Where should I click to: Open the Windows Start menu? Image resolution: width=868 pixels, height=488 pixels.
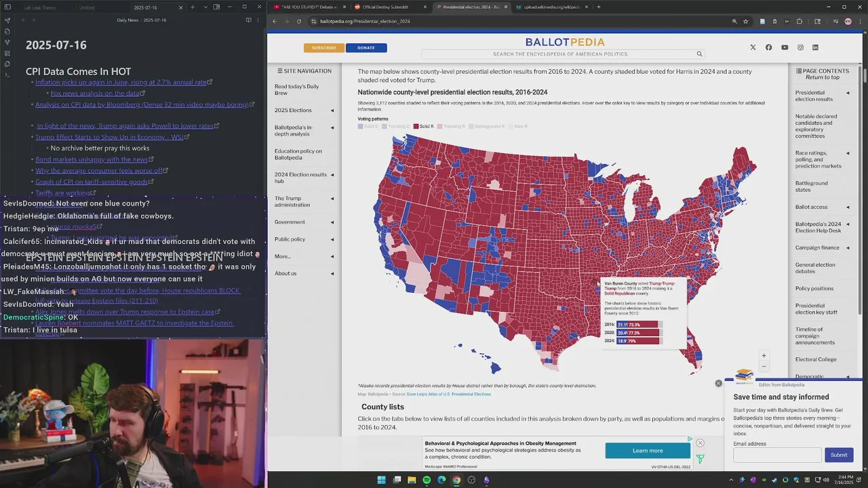(381, 480)
